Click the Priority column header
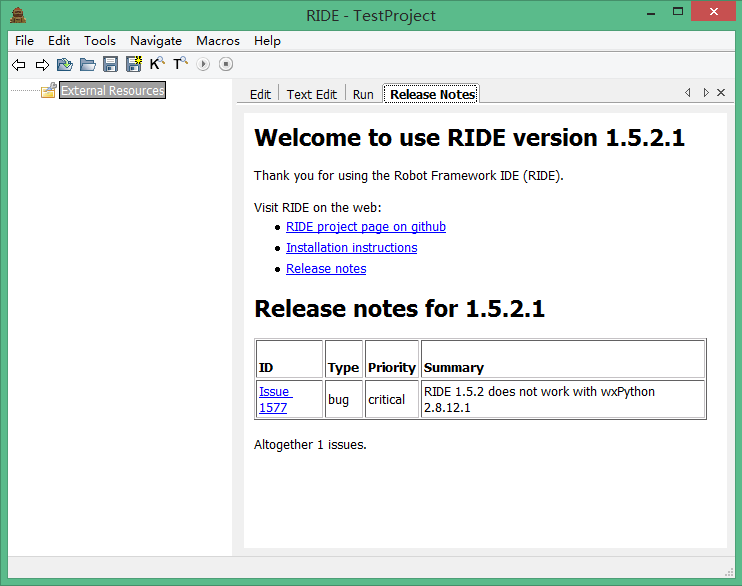This screenshot has height=586, width=742. pos(392,359)
